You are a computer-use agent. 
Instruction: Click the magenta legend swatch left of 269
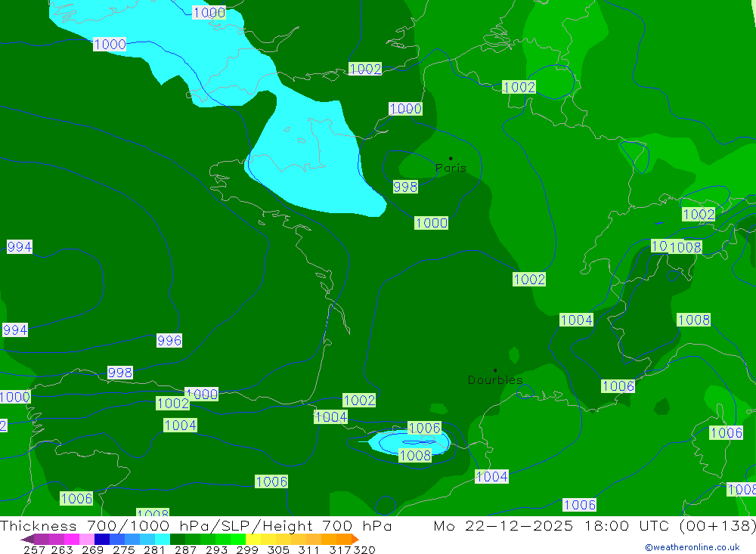(70, 539)
